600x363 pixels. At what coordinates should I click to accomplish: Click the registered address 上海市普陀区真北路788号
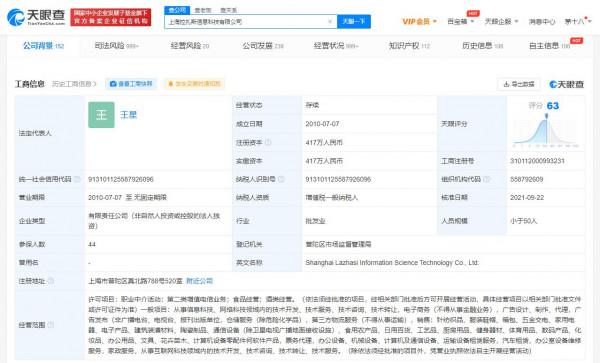[x=135, y=281]
